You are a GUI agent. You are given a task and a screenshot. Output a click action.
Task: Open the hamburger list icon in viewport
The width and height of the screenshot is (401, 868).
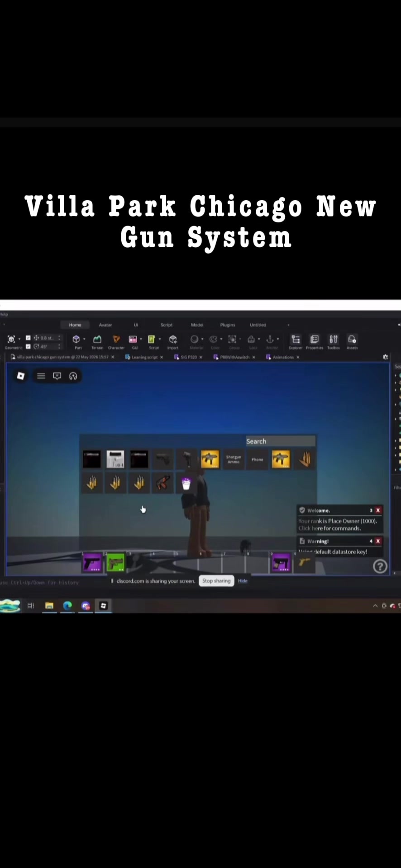tap(41, 376)
